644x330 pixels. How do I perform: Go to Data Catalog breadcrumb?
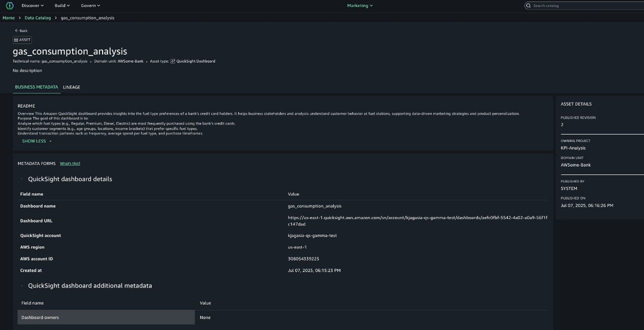pyautogui.click(x=38, y=18)
